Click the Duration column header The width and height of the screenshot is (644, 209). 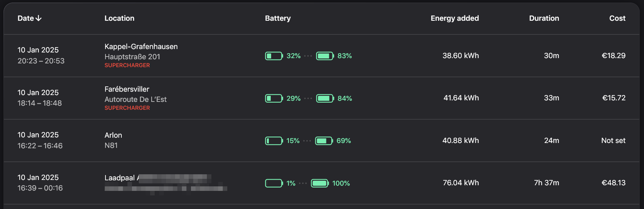(544, 18)
